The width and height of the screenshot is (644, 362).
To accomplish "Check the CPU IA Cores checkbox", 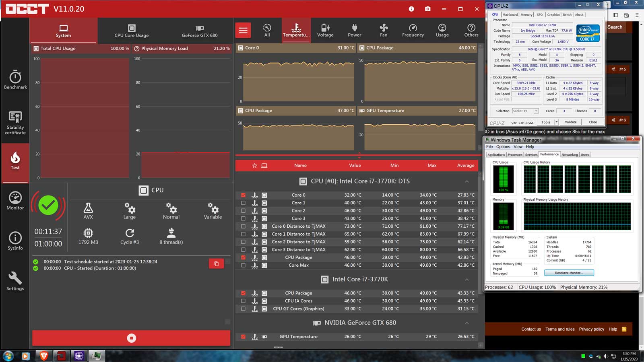I will click(x=243, y=301).
